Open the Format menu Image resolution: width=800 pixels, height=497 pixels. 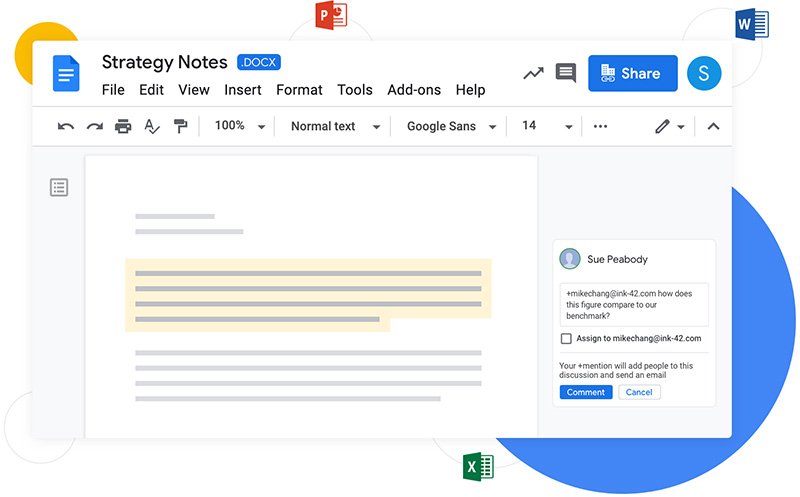[299, 90]
